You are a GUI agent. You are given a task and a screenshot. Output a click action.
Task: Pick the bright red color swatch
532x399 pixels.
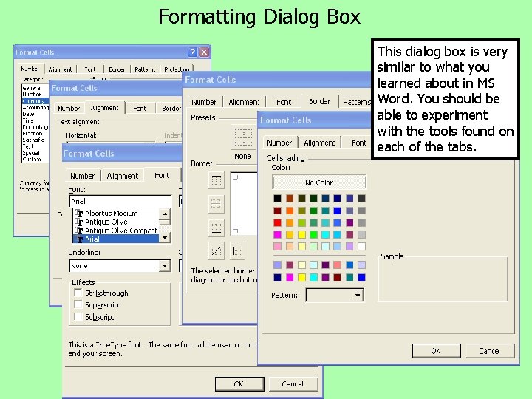click(x=278, y=222)
